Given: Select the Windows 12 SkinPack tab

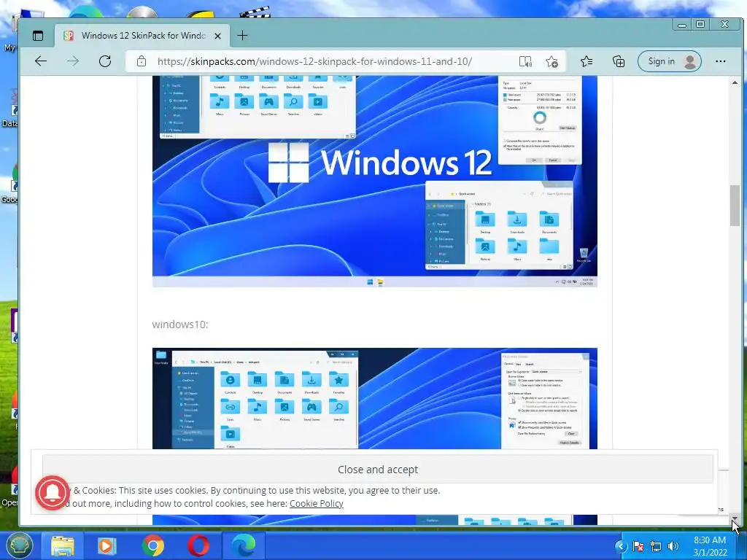Looking at the screenshot, I should pyautogui.click(x=142, y=36).
